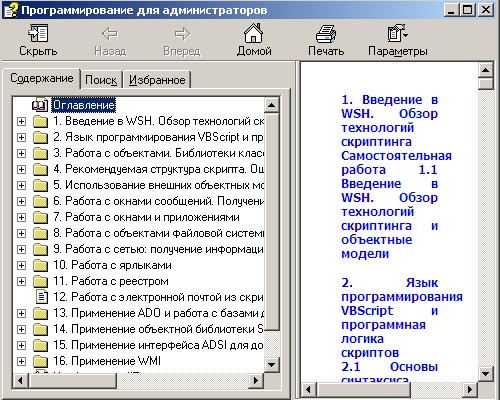Click folder icon of topic 14 объектной библиотеки
The image size is (500, 400).
tap(41, 329)
